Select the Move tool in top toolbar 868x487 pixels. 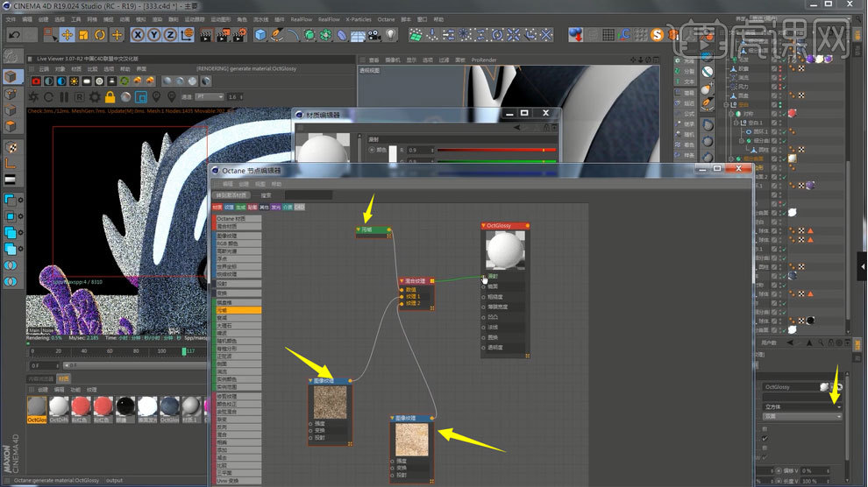pos(68,35)
